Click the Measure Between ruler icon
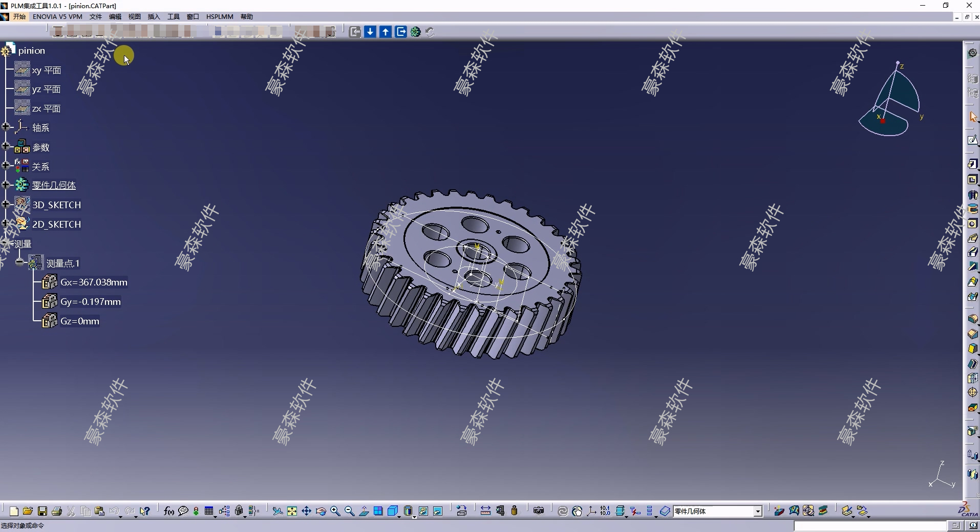980x532 pixels. coord(485,511)
